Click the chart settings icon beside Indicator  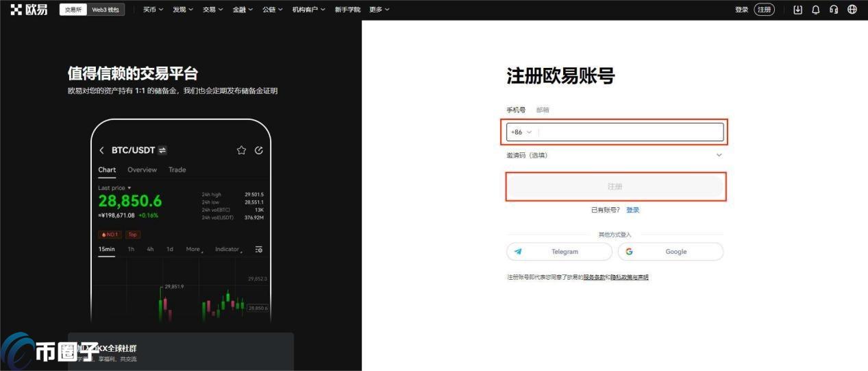[x=258, y=249]
